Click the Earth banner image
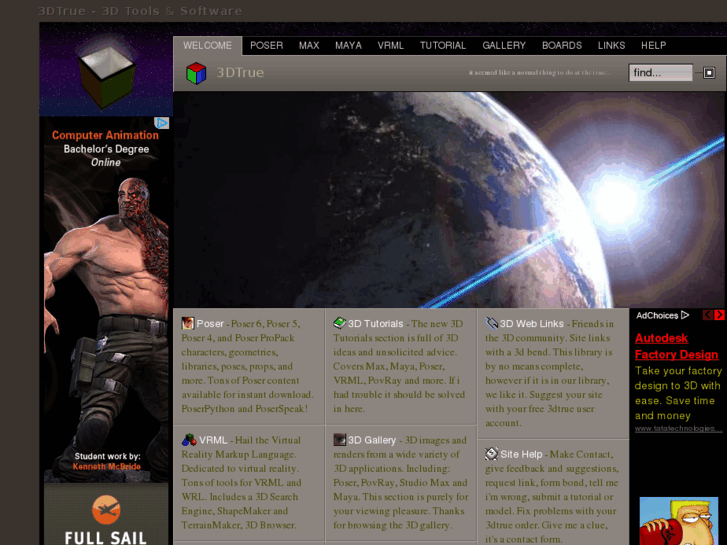The image size is (727, 545). coord(450,200)
